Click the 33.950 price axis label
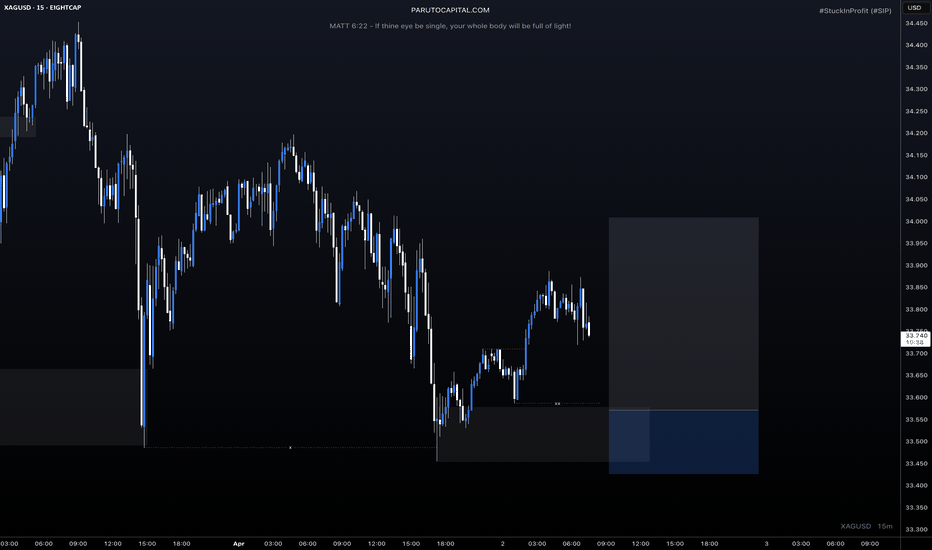Image resolution: width=932 pixels, height=550 pixels. click(916, 243)
